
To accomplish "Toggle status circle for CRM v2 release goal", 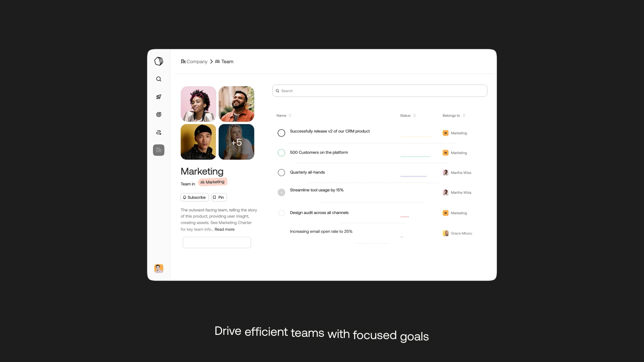I will click(x=281, y=133).
